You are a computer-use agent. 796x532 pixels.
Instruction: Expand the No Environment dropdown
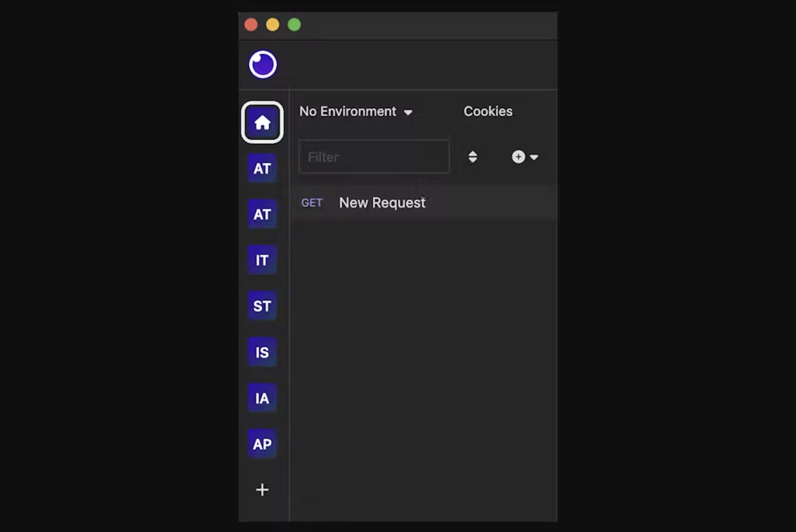tap(355, 111)
